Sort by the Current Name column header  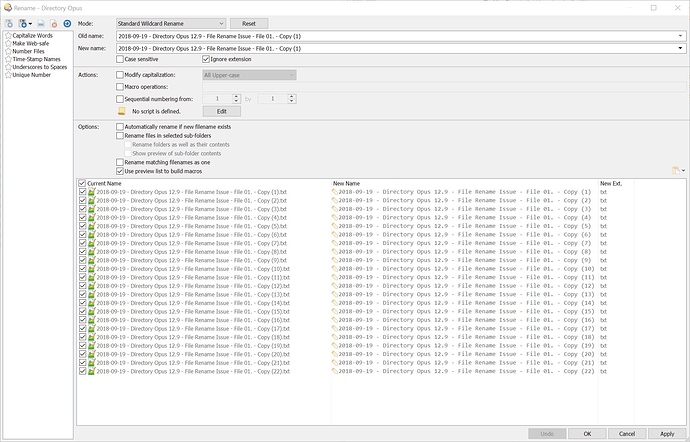(x=104, y=184)
